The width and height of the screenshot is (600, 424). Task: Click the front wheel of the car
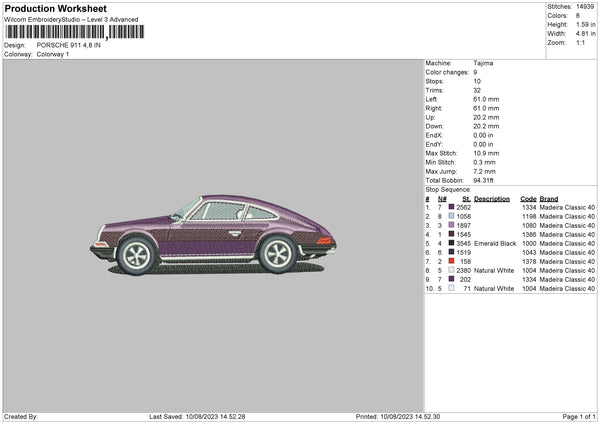[x=136, y=257]
